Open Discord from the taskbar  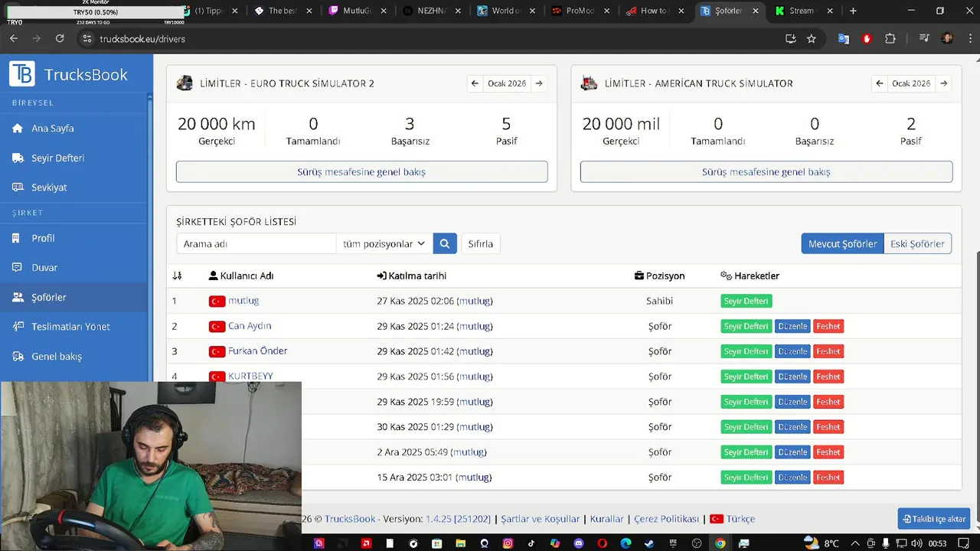579,543
